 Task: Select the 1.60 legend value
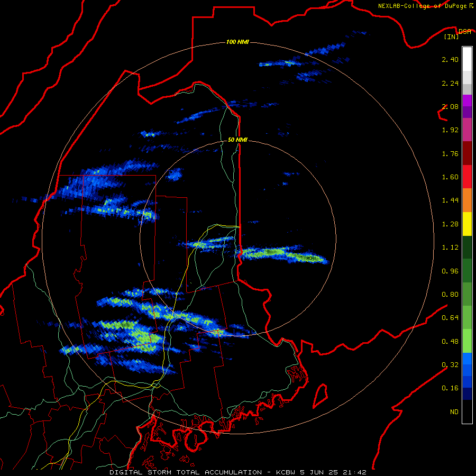click(450, 177)
